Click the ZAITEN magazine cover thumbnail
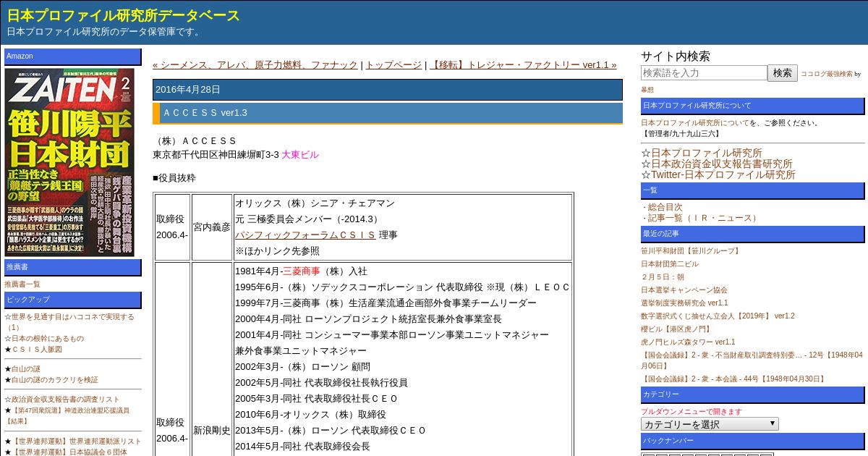This screenshot has width=868, height=456. (69, 162)
